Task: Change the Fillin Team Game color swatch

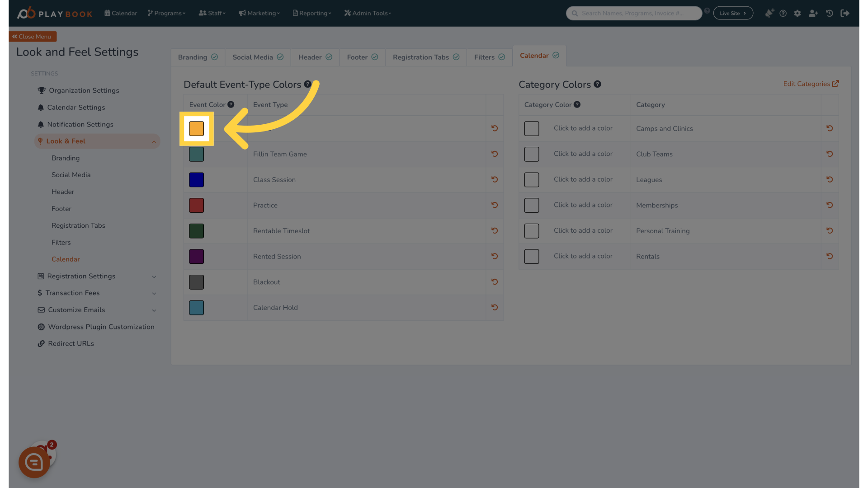Action: coord(196,154)
